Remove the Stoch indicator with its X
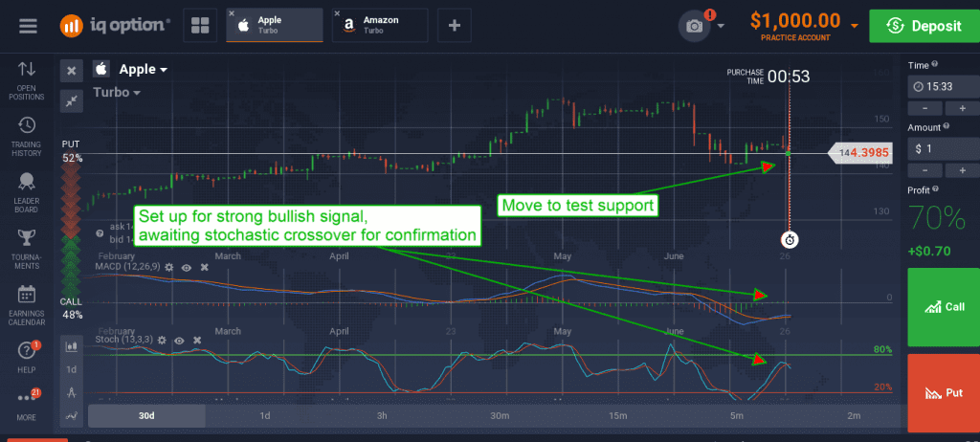980x442 pixels. point(197,340)
